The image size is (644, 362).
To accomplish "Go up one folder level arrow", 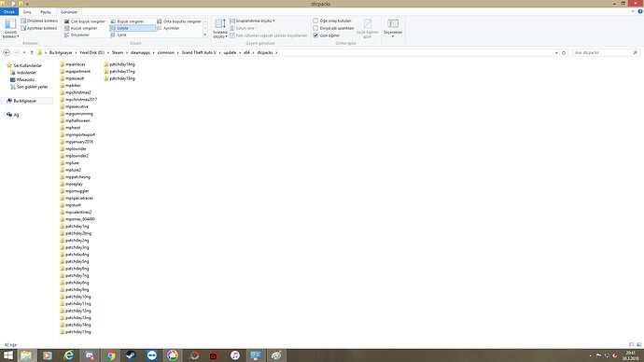I will 32,52.
